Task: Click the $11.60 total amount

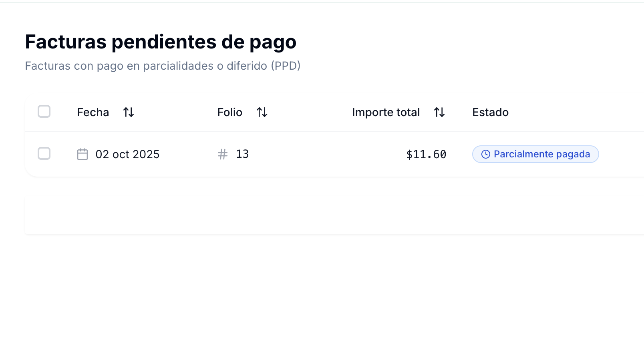Action: 426,154
